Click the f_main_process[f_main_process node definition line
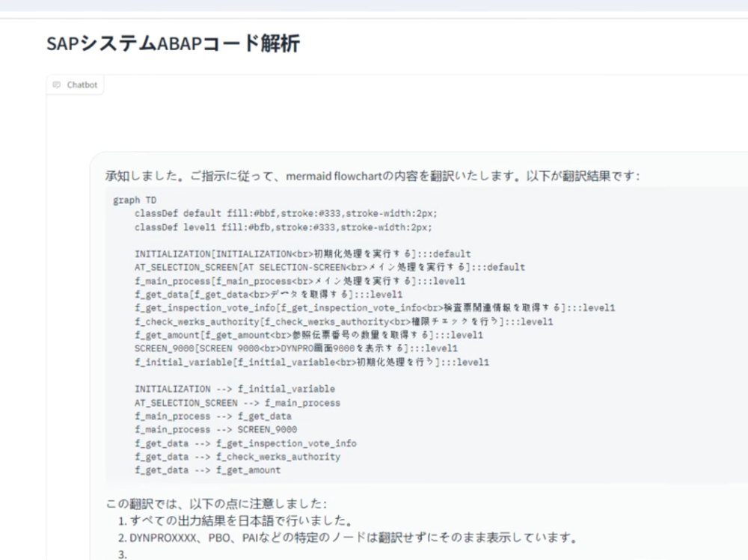The width and height of the screenshot is (748, 560). pos(300,281)
